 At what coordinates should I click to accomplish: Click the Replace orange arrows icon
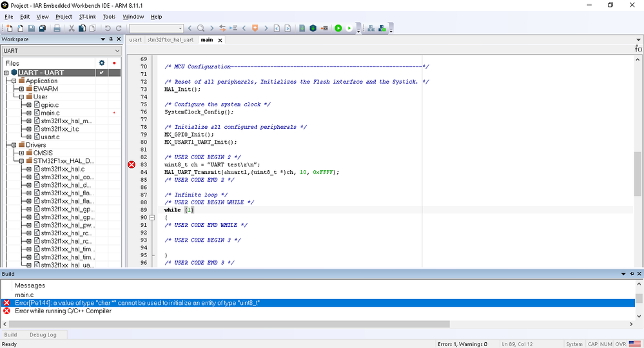[x=222, y=28]
